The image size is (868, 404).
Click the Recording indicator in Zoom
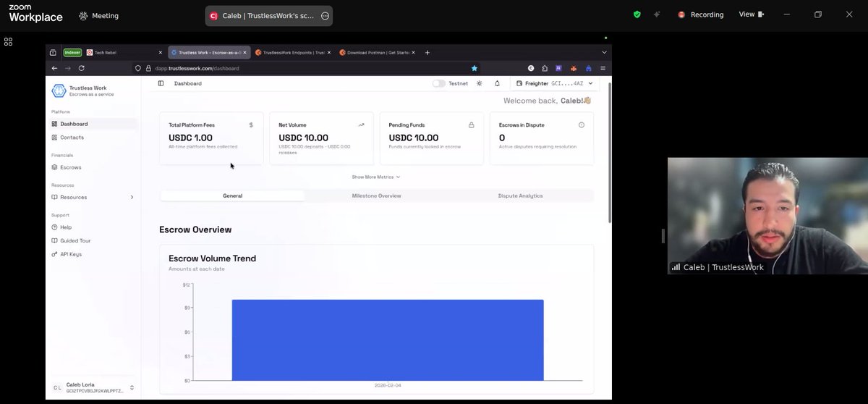(x=700, y=14)
